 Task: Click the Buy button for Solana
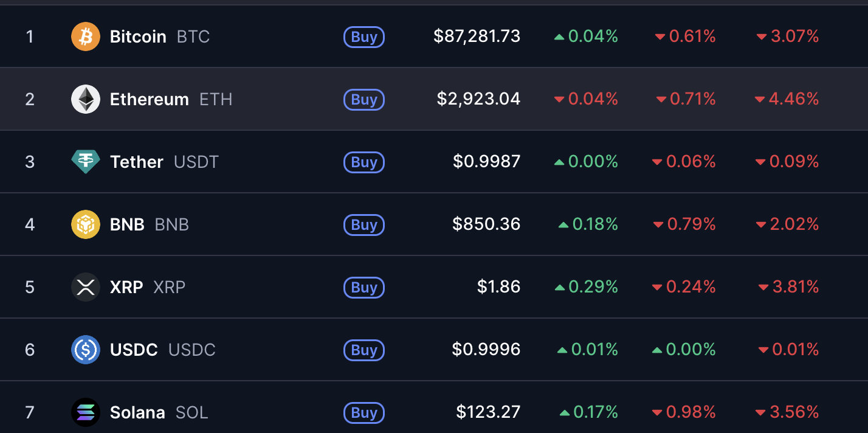click(x=363, y=412)
